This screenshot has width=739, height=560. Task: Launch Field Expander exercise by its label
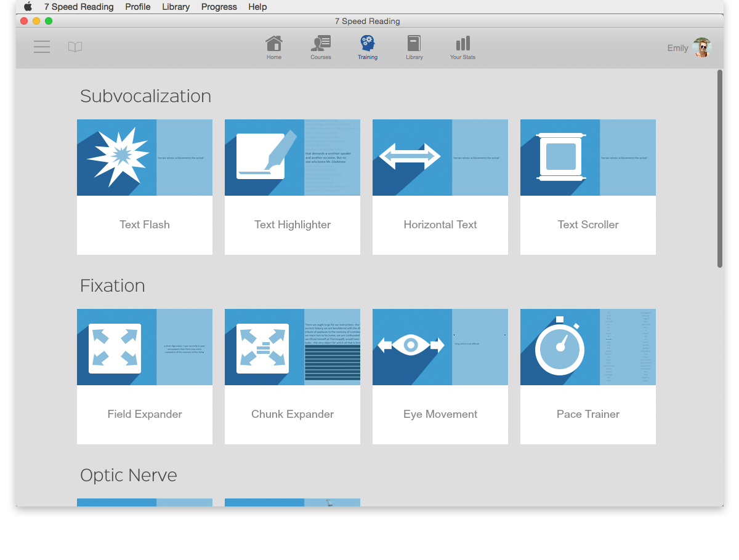[x=145, y=414]
